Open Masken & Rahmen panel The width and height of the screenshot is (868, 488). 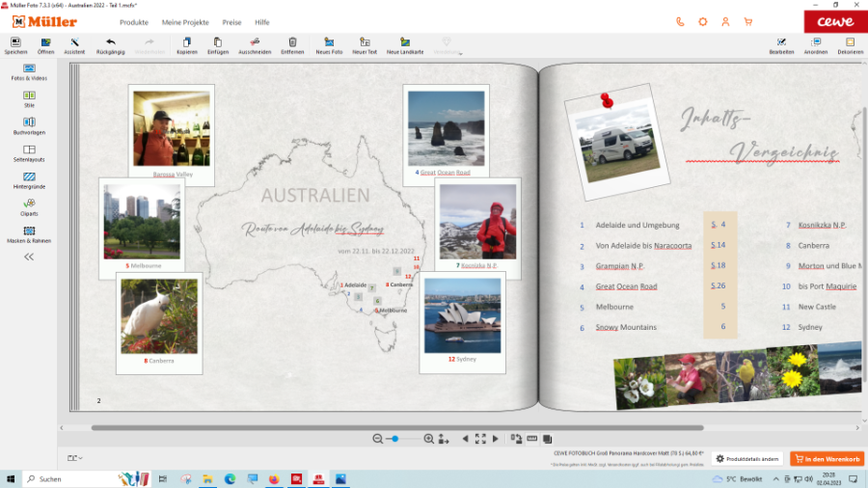[29, 231]
